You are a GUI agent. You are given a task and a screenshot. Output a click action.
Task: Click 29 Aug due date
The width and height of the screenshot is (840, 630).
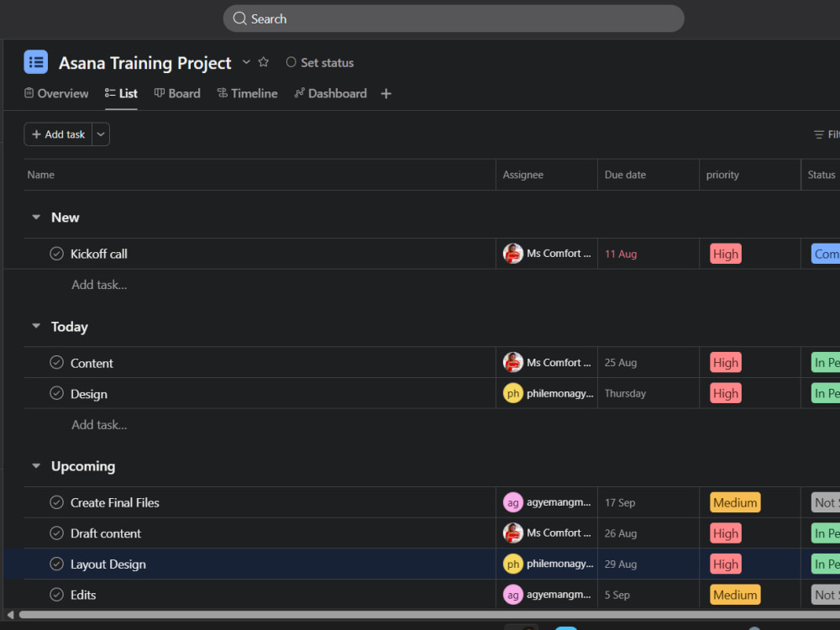click(621, 564)
